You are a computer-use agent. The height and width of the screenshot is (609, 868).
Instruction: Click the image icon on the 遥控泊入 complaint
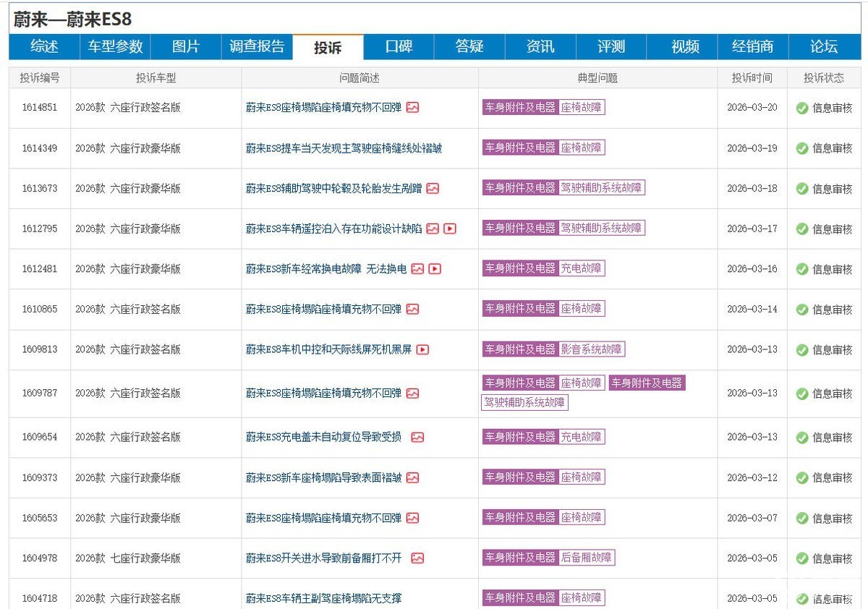click(433, 229)
